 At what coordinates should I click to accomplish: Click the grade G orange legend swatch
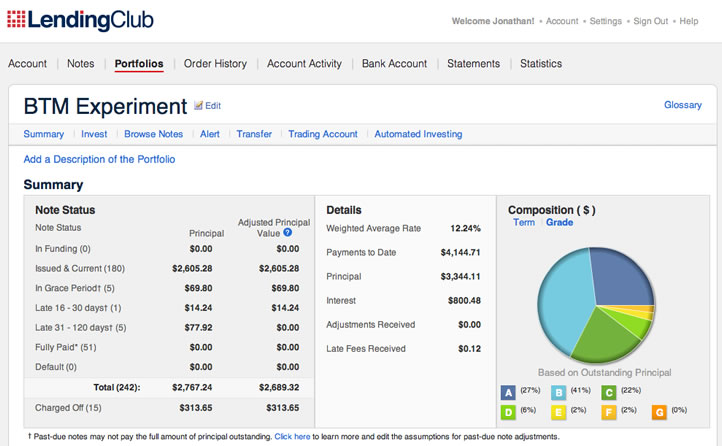point(659,411)
